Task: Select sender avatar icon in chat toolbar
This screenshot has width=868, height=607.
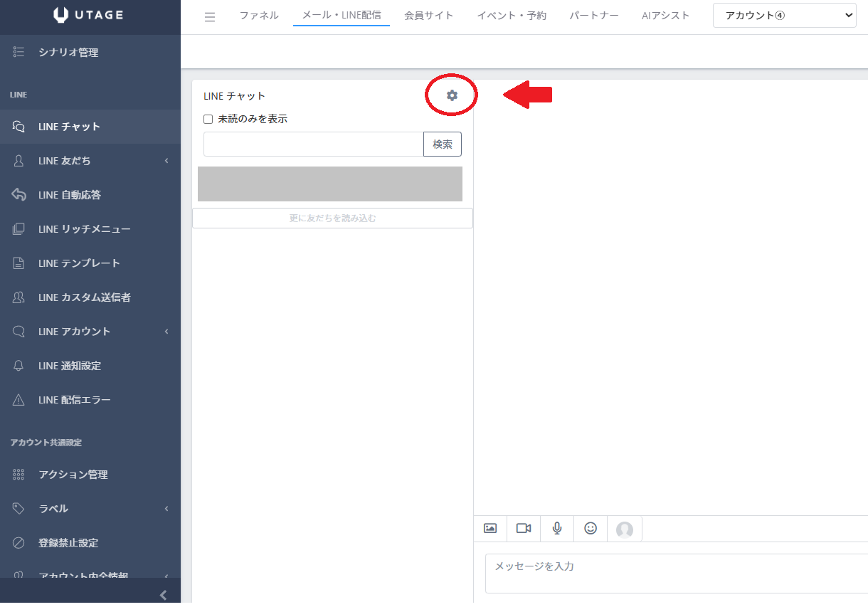Action: click(x=625, y=529)
